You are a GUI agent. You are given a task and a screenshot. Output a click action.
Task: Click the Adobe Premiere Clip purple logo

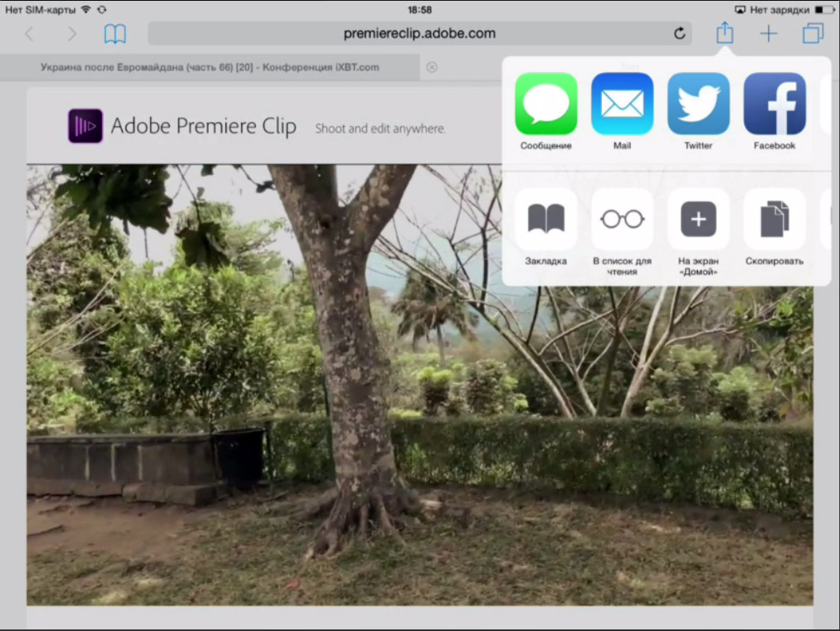click(x=85, y=126)
